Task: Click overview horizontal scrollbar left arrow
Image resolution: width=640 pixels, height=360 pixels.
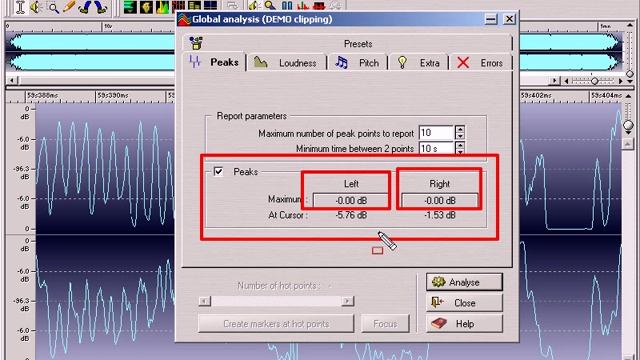Action: (x=12, y=80)
